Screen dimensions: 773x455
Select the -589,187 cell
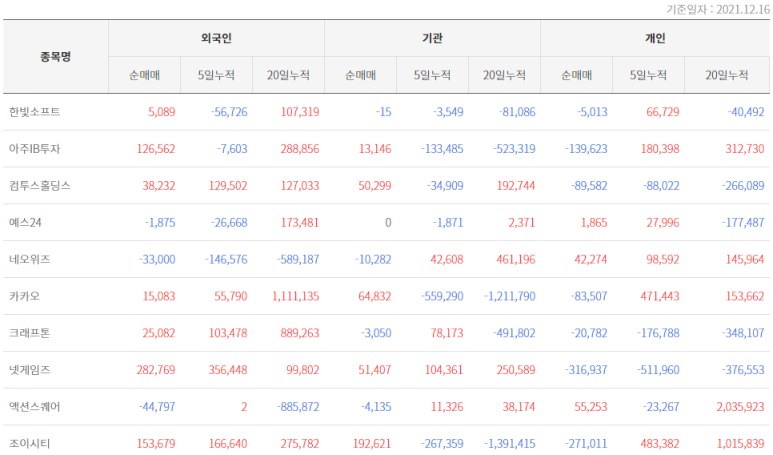298,259
